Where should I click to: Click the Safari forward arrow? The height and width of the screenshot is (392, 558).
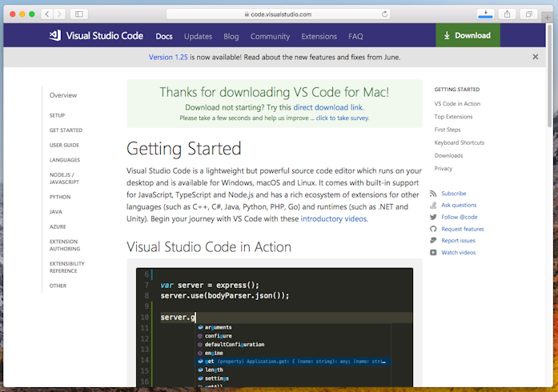click(x=59, y=14)
